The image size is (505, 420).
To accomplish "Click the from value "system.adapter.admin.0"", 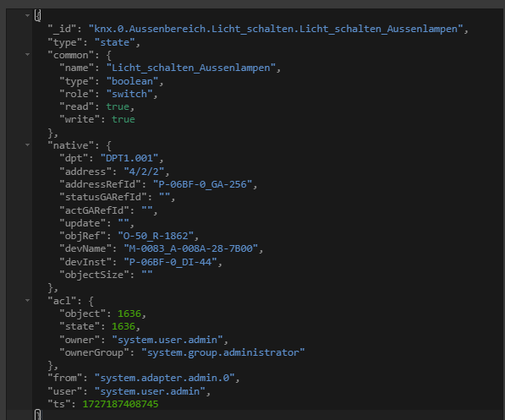I will (x=165, y=378).
